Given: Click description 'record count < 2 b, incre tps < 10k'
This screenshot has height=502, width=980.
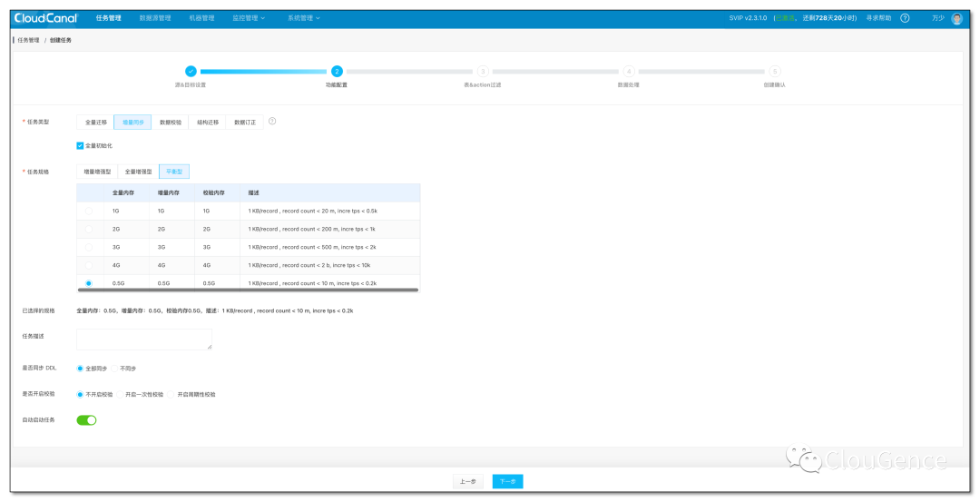Looking at the screenshot, I should pos(327,265).
